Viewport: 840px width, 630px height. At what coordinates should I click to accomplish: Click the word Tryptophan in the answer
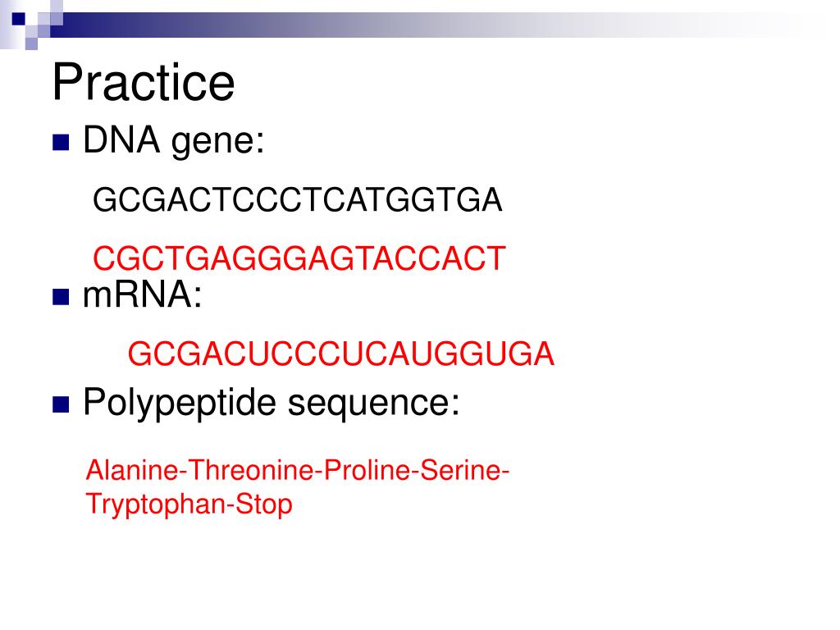pyautogui.click(x=155, y=504)
